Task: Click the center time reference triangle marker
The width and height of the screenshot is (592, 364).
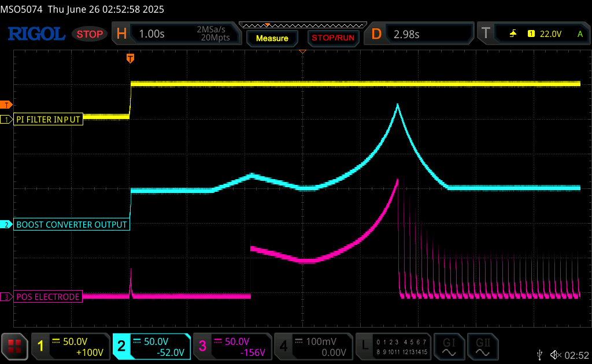Action: [x=302, y=51]
